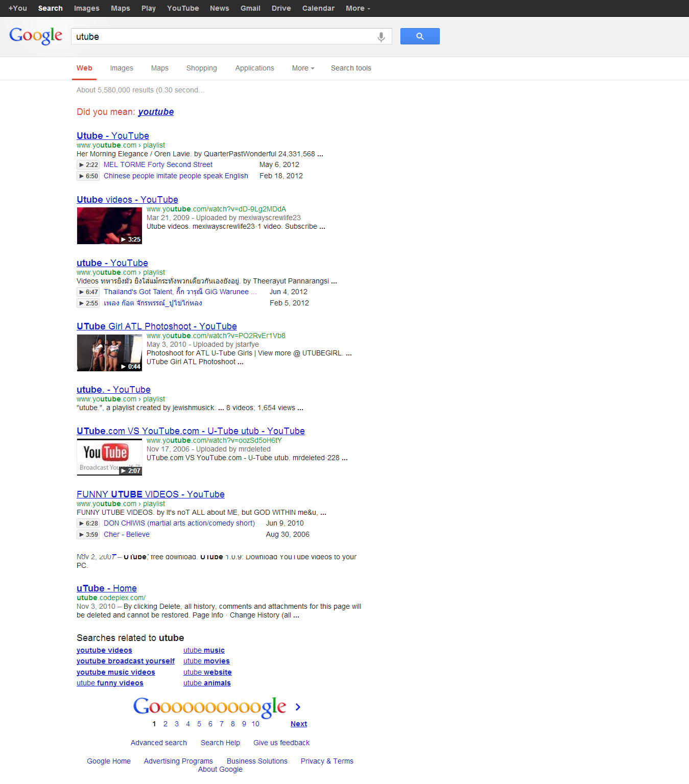The height and width of the screenshot is (784, 689).
Task: Click related search 'utube website'
Action: click(207, 672)
